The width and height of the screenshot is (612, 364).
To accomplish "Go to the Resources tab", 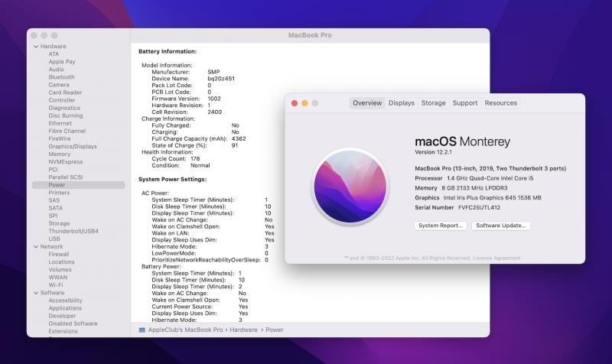I will 500,103.
